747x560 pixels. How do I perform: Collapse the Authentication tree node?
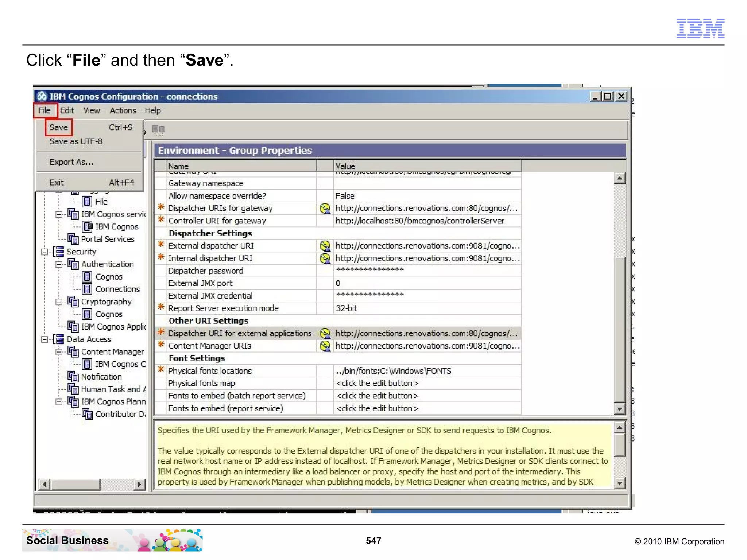(x=59, y=264)
